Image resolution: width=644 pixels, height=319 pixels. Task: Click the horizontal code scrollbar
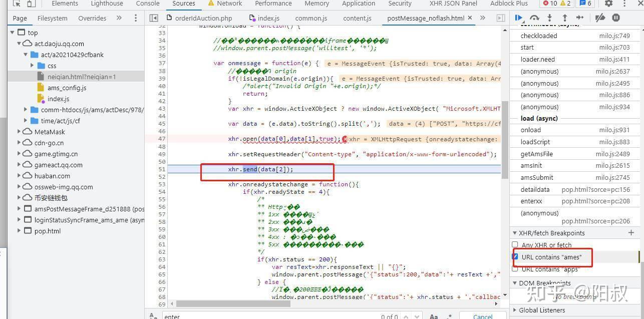point(234,303)
